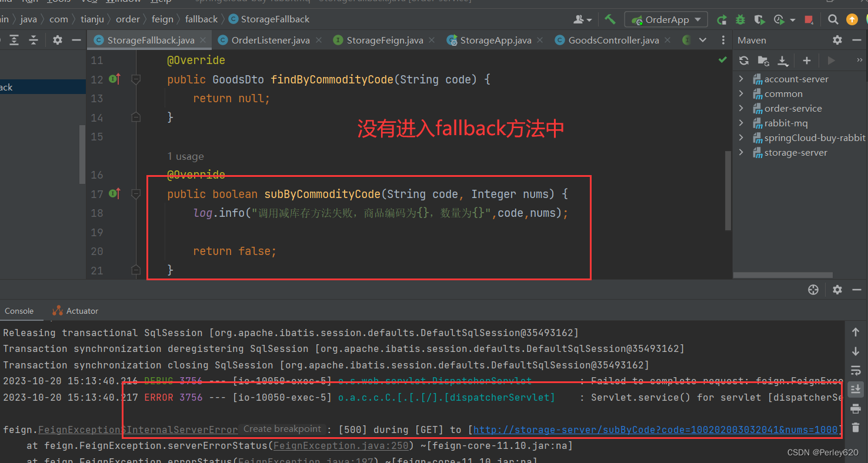868x463 pixels.
Task: Hide the Project tool window
Action: click(x=76, y=40)
